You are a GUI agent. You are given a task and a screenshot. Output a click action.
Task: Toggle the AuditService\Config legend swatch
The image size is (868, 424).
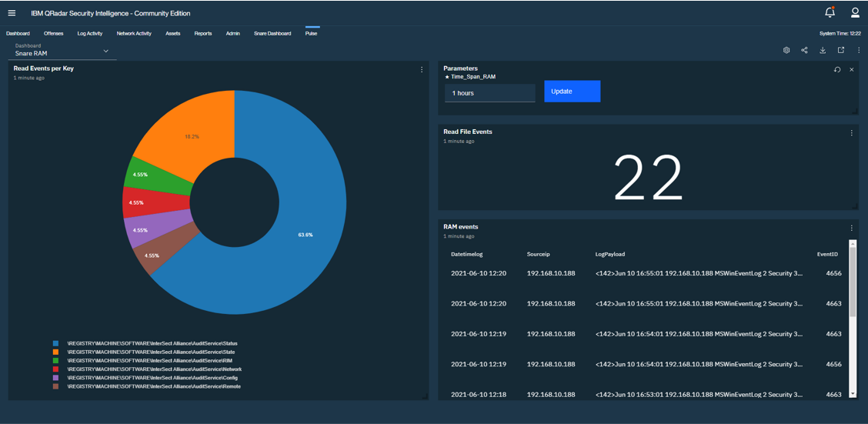pos(55,378)
